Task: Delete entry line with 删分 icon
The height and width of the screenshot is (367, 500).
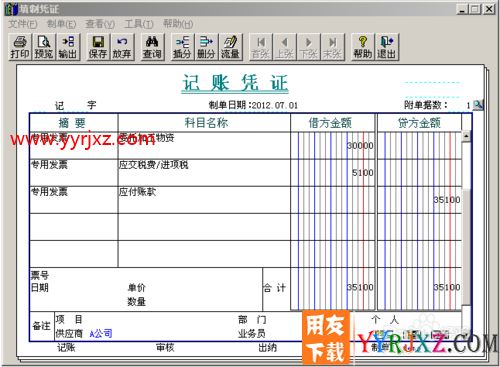Action: click(206, 47)
